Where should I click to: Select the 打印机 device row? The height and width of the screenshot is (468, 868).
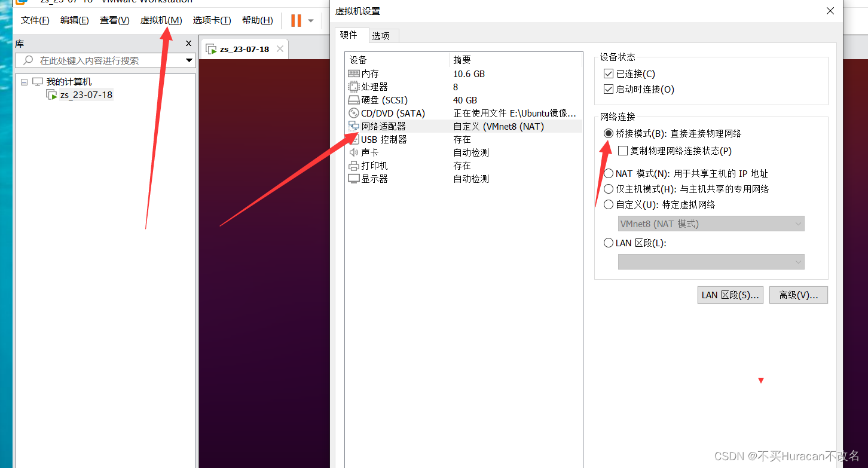click(x=464, y=166)
